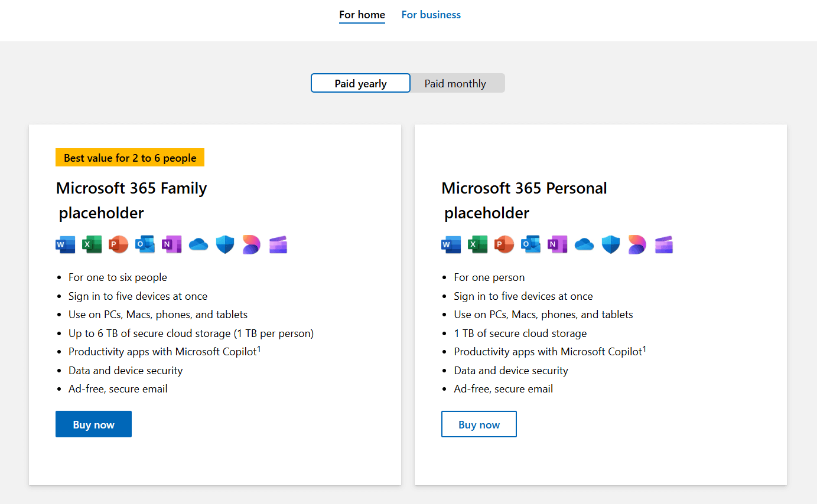This screenshot has width=817, height=504.
Task: Click the Excel icon in Personal plan
Action: [477, 244]
